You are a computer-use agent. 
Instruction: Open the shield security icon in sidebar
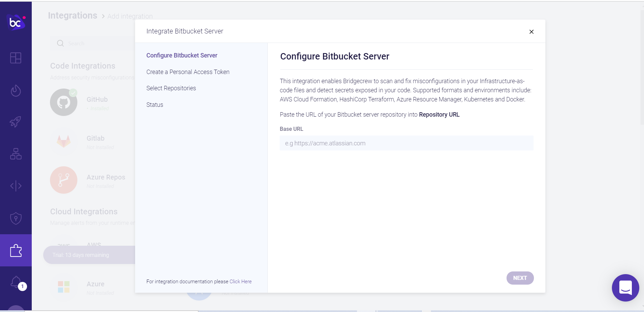pyautogui.click(x=16, y=218)
